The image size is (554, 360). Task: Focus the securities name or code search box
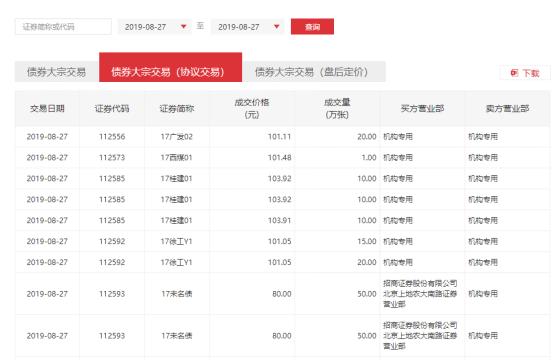point(63,27)
